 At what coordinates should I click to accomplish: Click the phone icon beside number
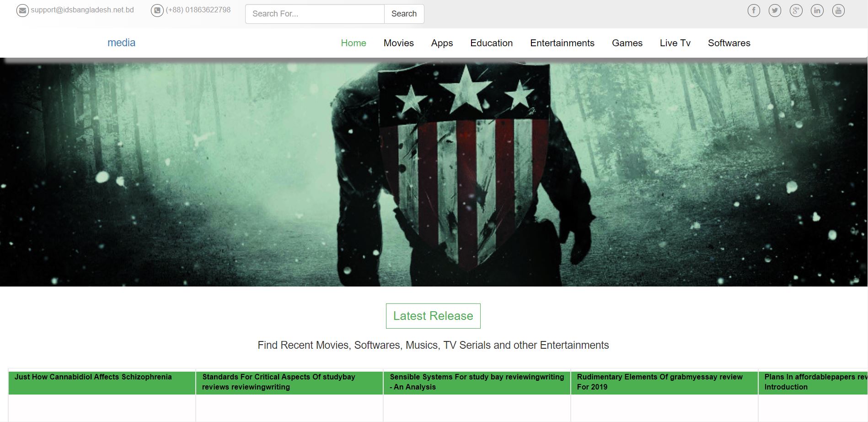157,11
